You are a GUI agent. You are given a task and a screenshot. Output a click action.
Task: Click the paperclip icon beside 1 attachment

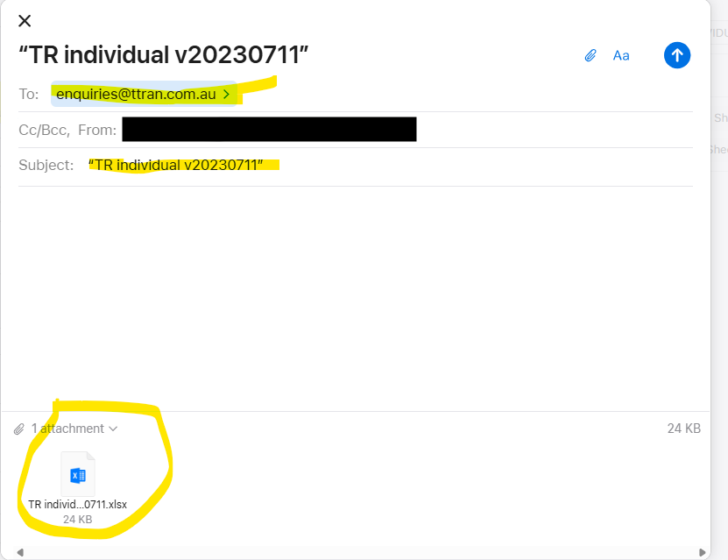point(18,429)
